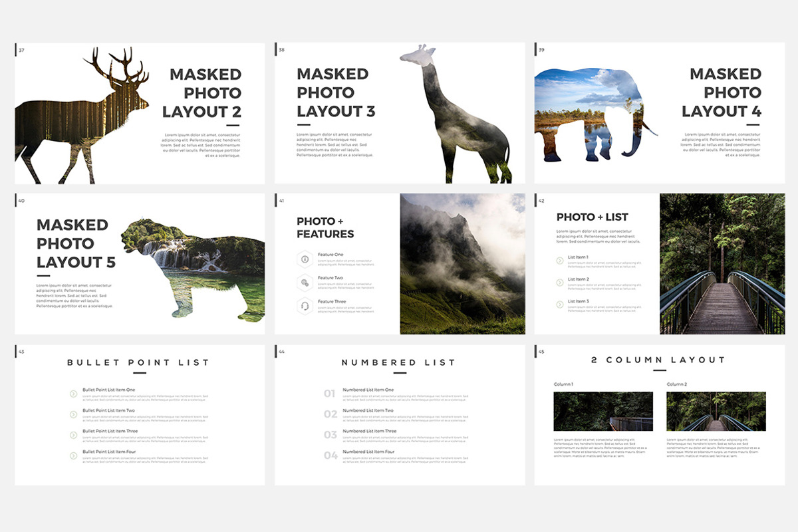The height and width of the screenshot is (532, 798).
Task: Click the chevron arrow beside List Item 3
Action: tap(560, 303)
